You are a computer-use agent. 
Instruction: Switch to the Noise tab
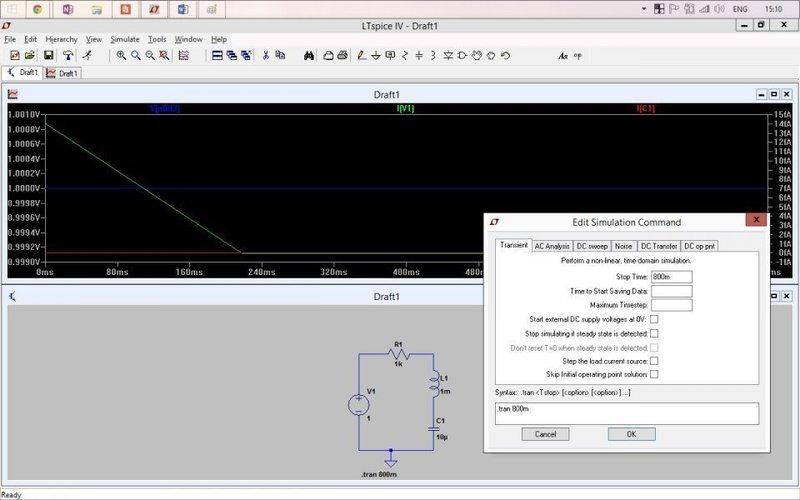tap(623, 246)
